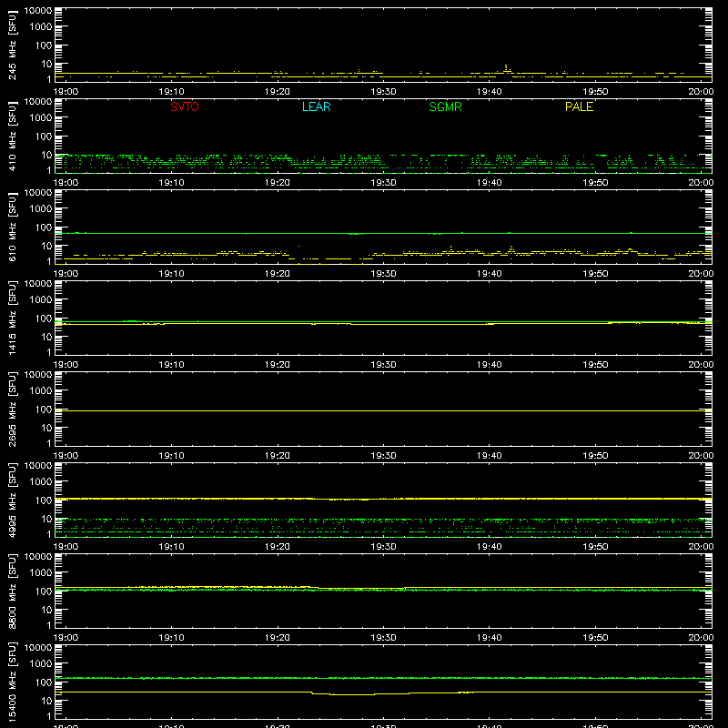
Task: Click the 10 tick label of 15400 MHz panel
Action: [46, 701]
